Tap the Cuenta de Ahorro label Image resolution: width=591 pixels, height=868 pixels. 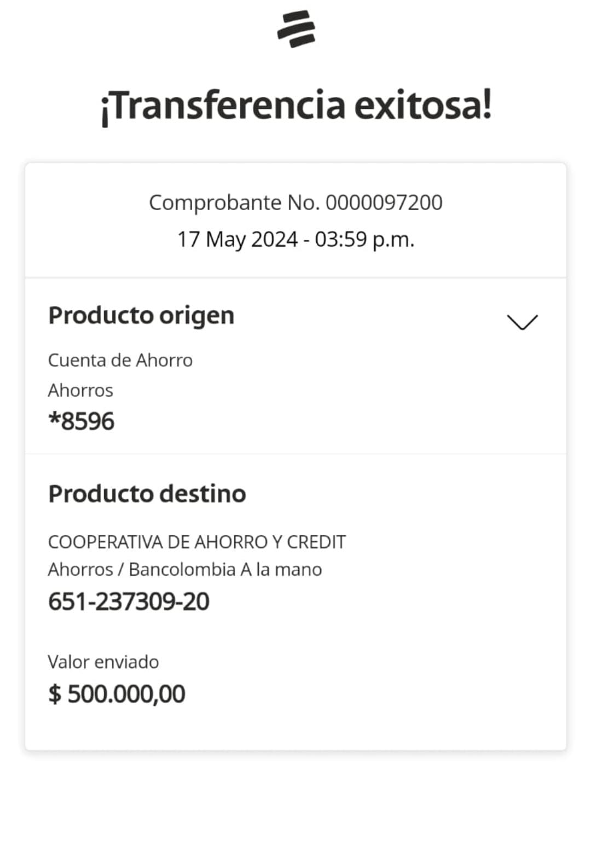click(x=120, y=360)
